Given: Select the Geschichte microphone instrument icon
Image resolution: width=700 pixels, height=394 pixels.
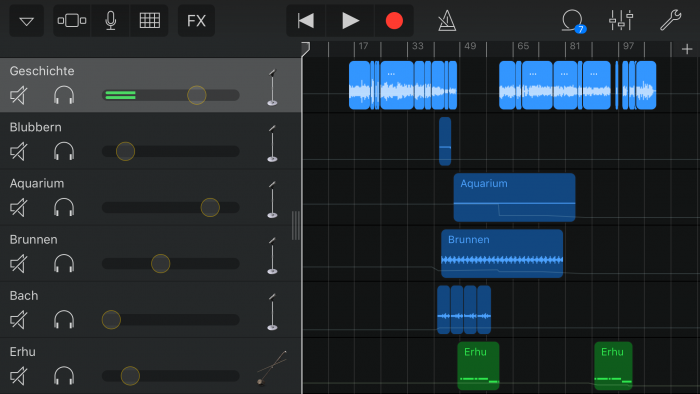Looking at the screenshot, I should pos(272,87).
